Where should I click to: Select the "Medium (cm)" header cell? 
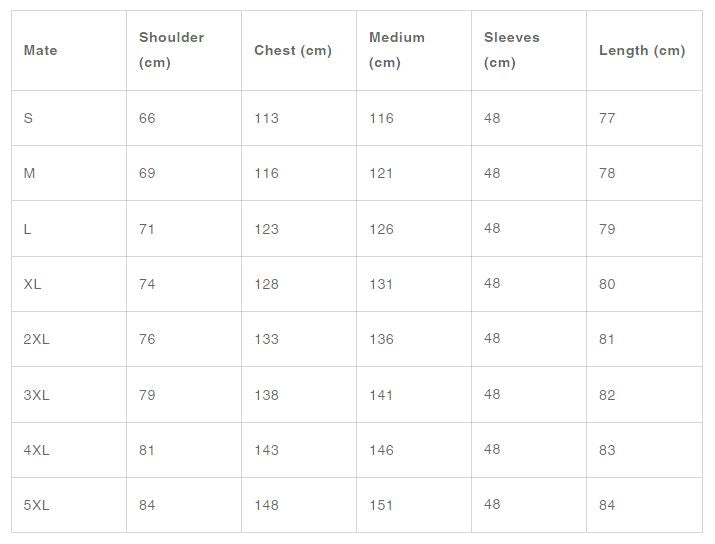[x=397, y=50]
